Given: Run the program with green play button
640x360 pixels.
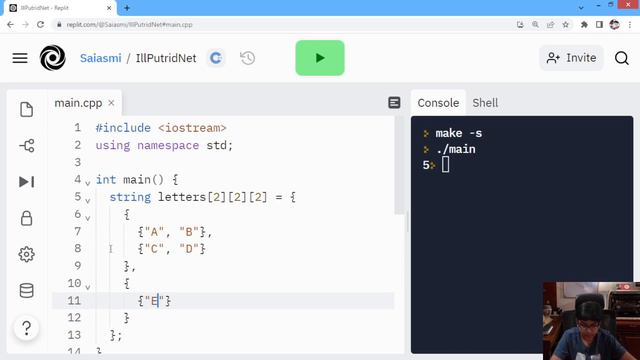Looking at the screenshot, I should pyautogui.click(x=320, y=58).
